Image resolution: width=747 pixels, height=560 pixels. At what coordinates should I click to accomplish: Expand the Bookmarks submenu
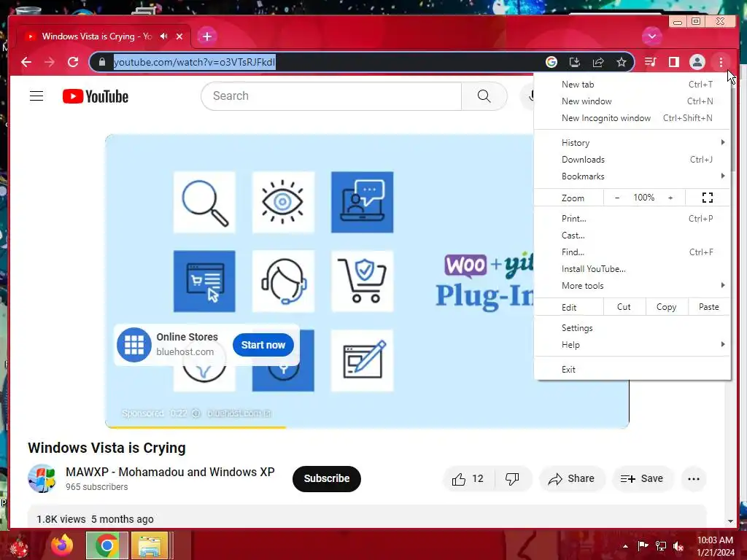(632, 176)
